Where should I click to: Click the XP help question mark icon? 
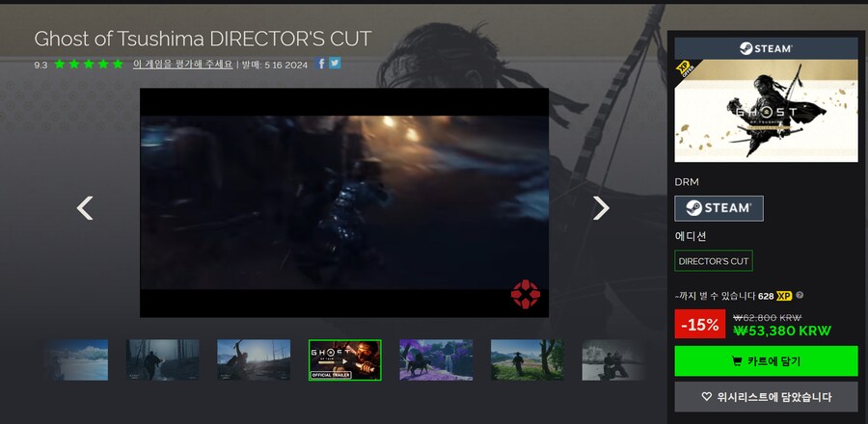pyautogui.click(x=800, y=296)
